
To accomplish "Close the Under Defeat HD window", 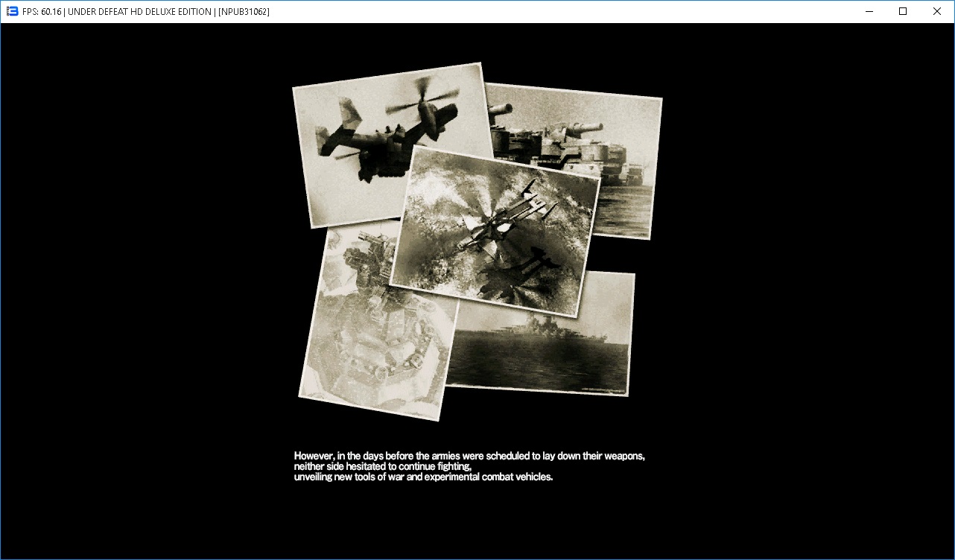I will pyautogui.click(x=937, y=11).
